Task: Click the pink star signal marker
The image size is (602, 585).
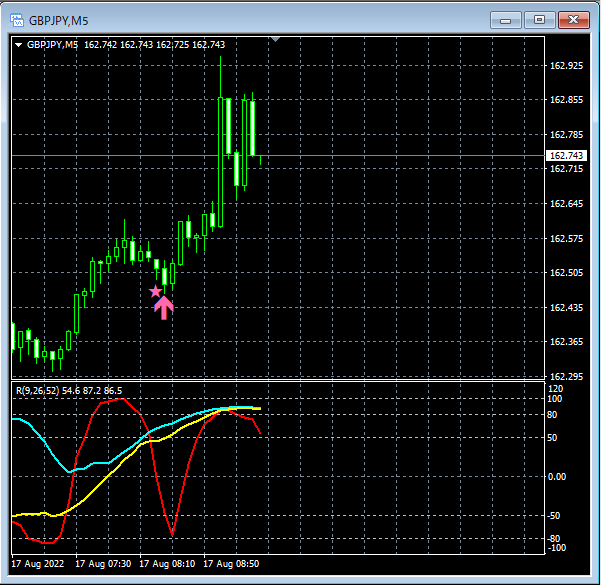Action: (155, 292)
